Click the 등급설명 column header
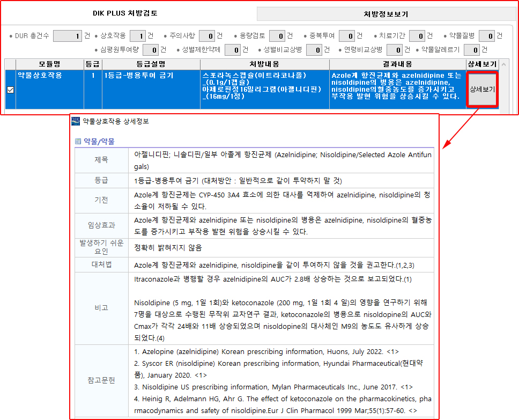519x420 pixels. (x=151, y=64)
